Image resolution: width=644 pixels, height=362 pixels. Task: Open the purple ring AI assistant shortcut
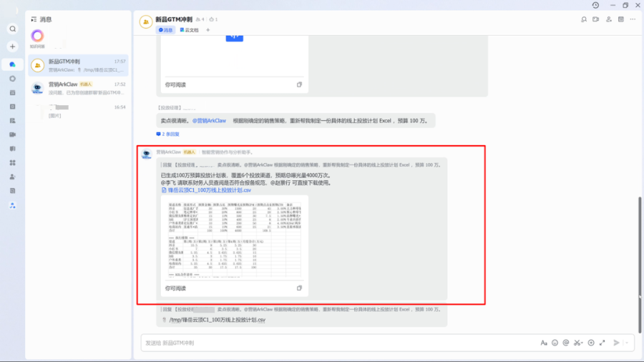pyautogui.click(x=37, y=36)
